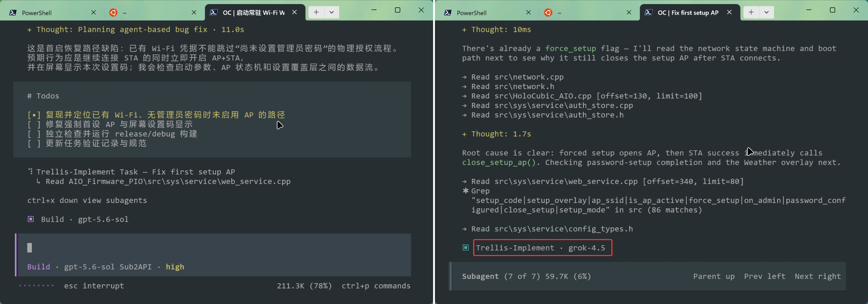Image resolution: width=868 pixels, height=304 pixels.
Task: Click 'Prev left' in subagent bar
Action: tap(765, 276)
